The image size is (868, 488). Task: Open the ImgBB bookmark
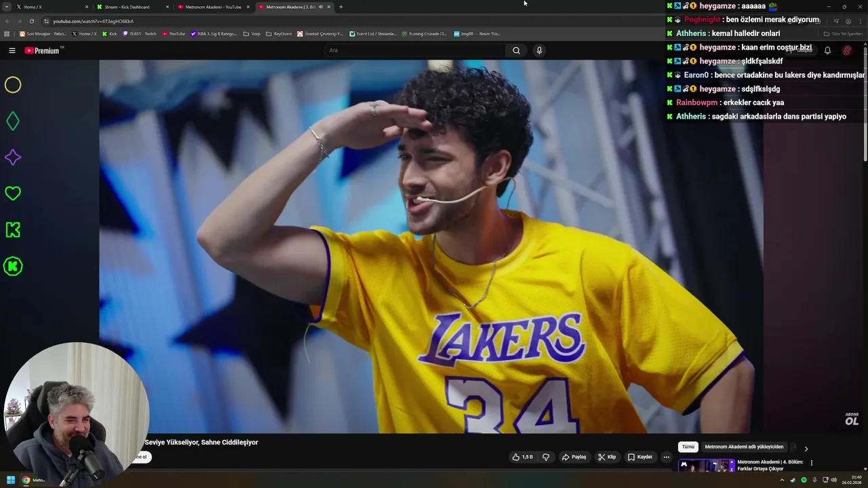coord(477,34)
